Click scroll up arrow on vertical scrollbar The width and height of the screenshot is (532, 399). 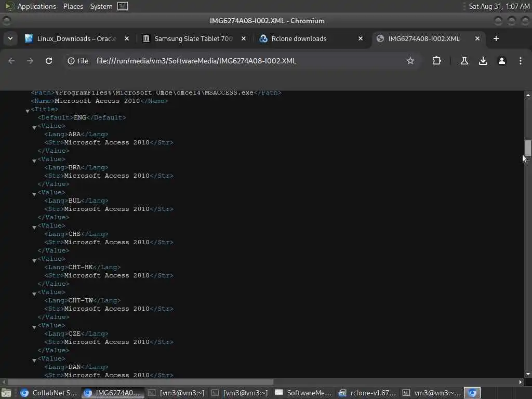528,96
